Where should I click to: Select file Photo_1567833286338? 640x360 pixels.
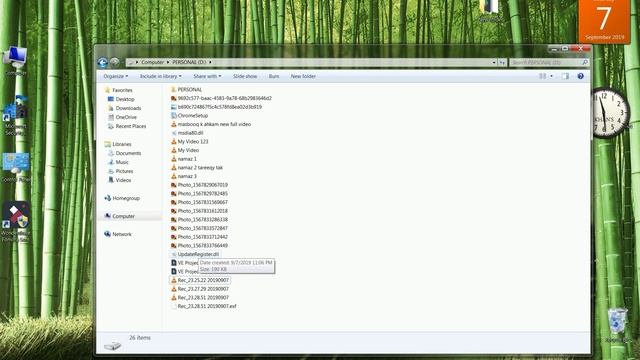pos(202,220)
